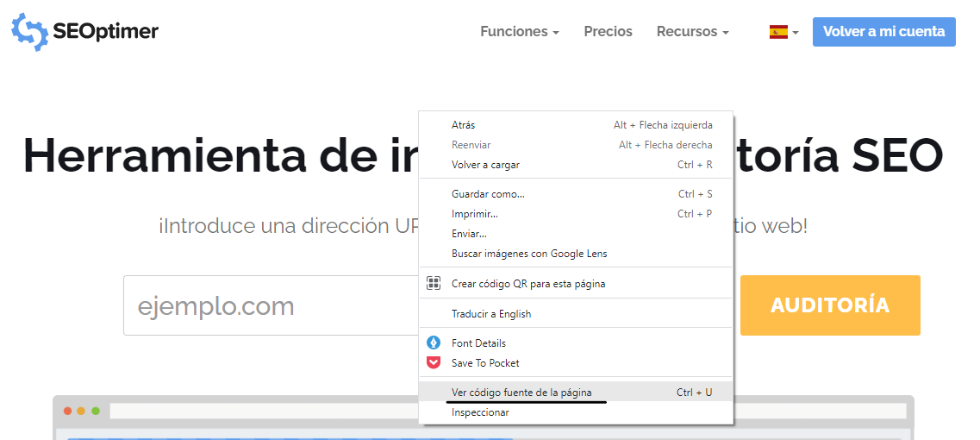Select 'Volver a cargar' menu entry

(485, 165)
